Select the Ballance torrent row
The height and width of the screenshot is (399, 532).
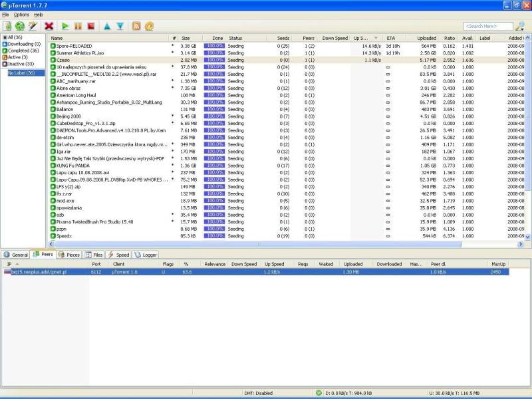click(x=287, y=109)
